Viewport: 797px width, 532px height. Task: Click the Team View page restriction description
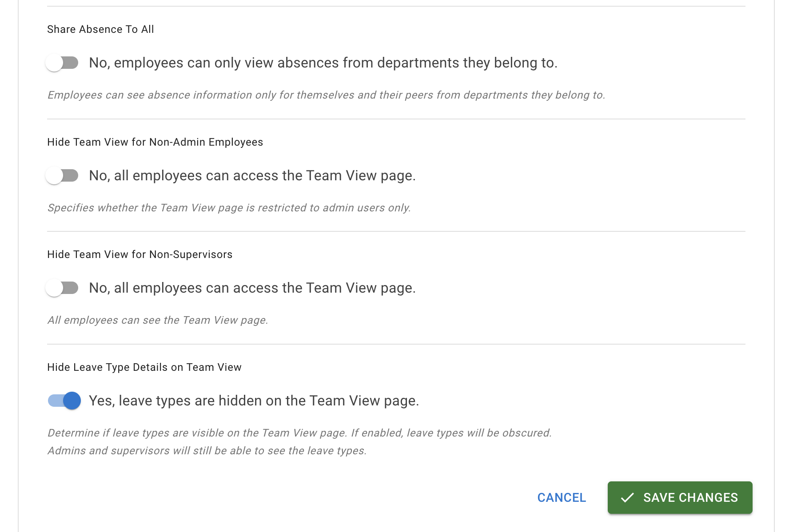(230, 207)
